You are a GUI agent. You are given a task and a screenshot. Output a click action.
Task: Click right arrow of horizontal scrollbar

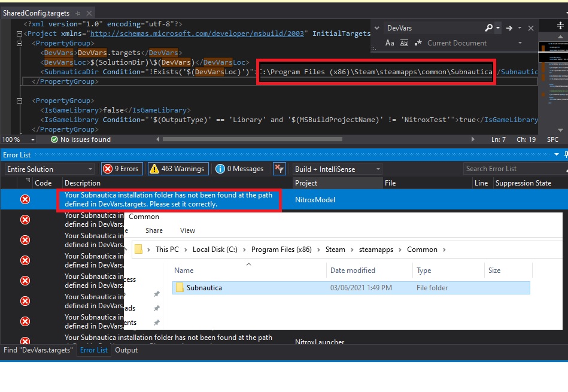(473, 139)
